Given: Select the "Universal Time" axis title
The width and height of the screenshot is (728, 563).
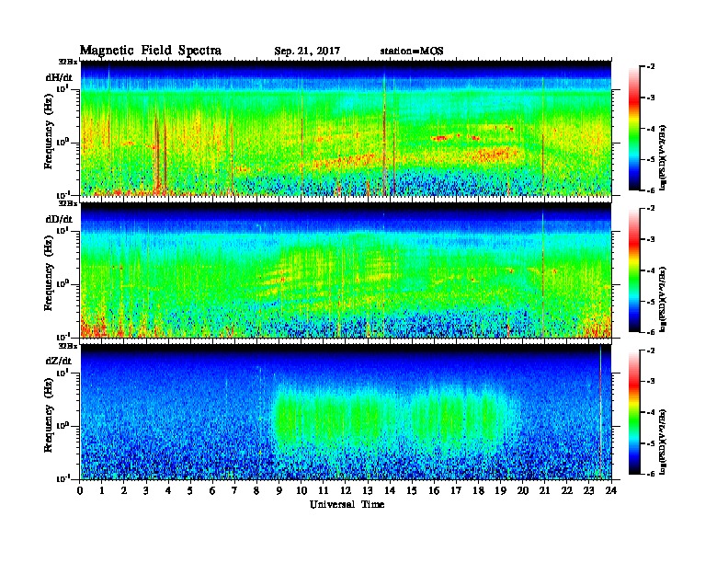Looking at the screenshot, I should pos(347,504).
